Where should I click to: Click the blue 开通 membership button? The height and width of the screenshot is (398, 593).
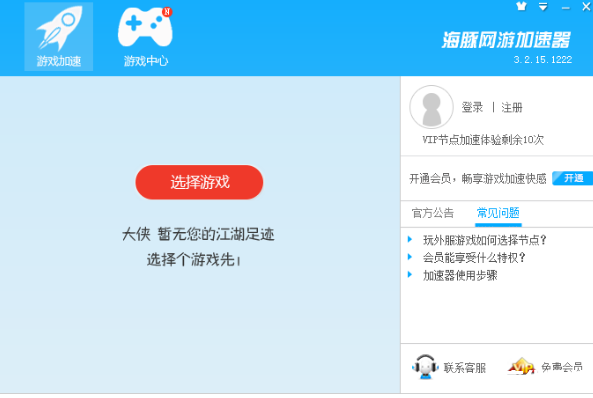click(x=573, y=178)
